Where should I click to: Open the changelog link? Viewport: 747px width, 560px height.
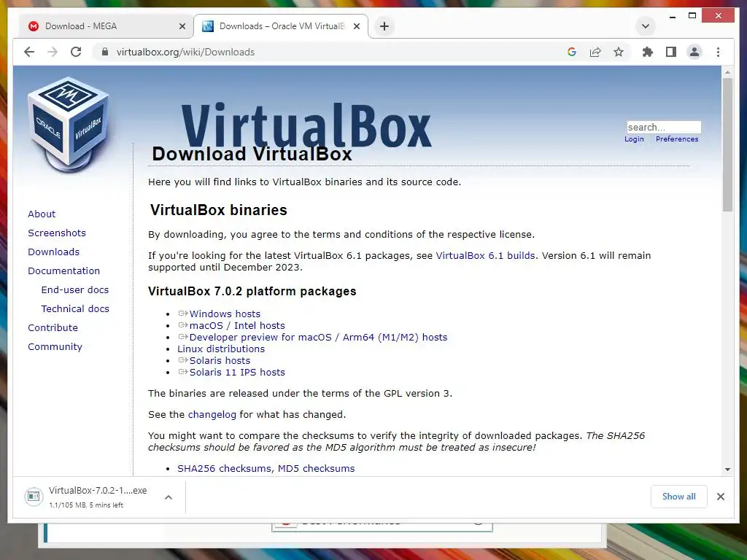[212, 415]
